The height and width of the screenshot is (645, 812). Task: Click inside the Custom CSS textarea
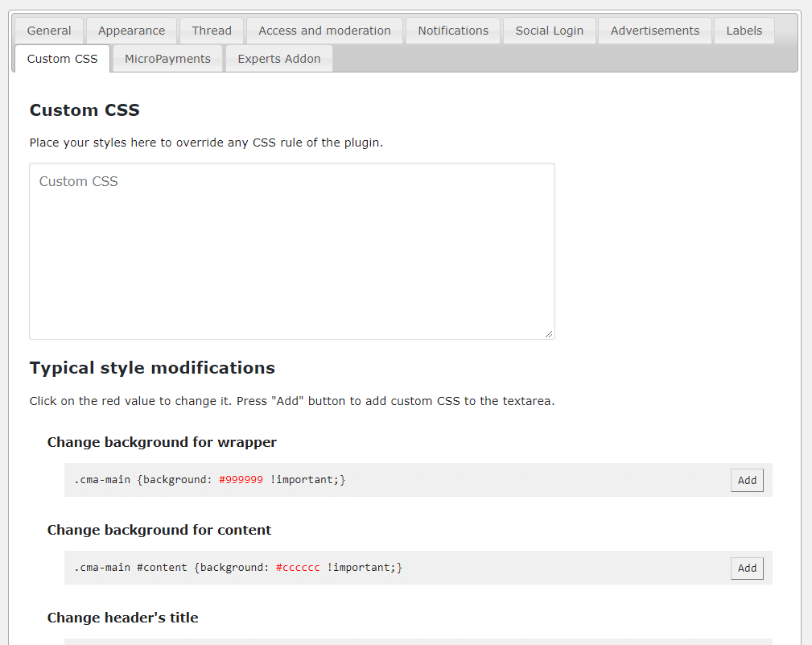pos(291,251)
